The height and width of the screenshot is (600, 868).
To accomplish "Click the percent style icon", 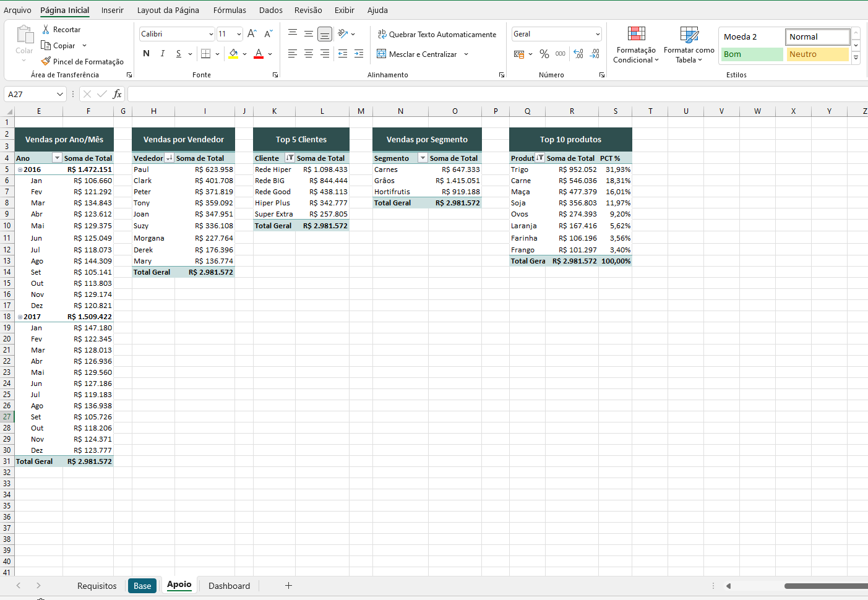I will (544, 54).
